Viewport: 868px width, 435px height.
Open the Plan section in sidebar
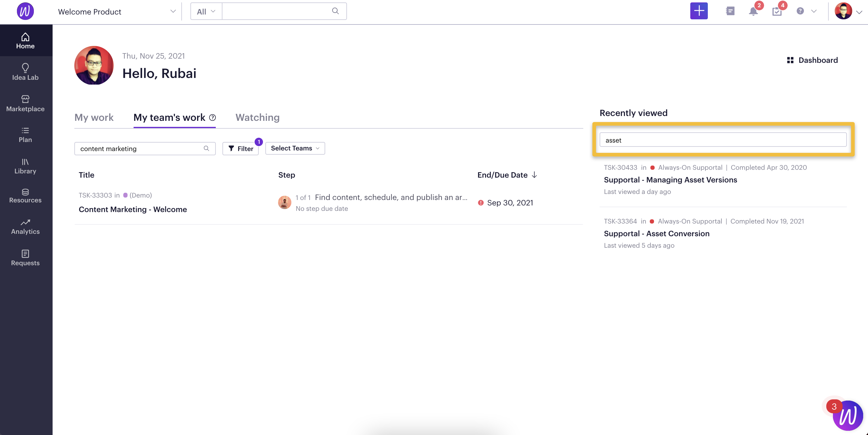[x=25, y=135]
